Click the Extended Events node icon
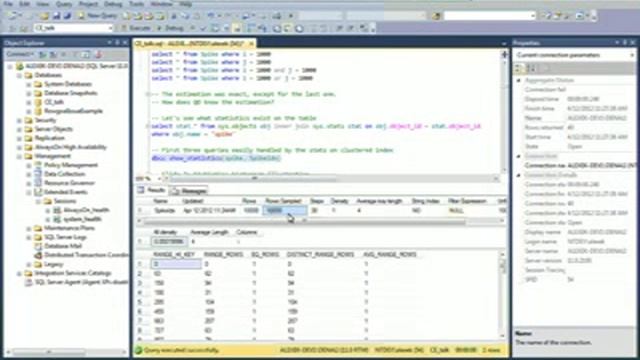640x360 pixels. pyautogui.click(x=38, y=192)
